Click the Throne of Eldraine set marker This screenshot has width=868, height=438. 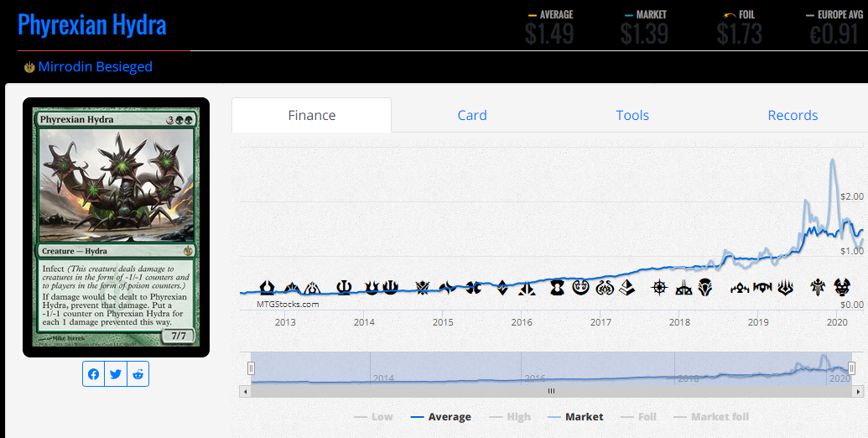(x=818, y=288)
